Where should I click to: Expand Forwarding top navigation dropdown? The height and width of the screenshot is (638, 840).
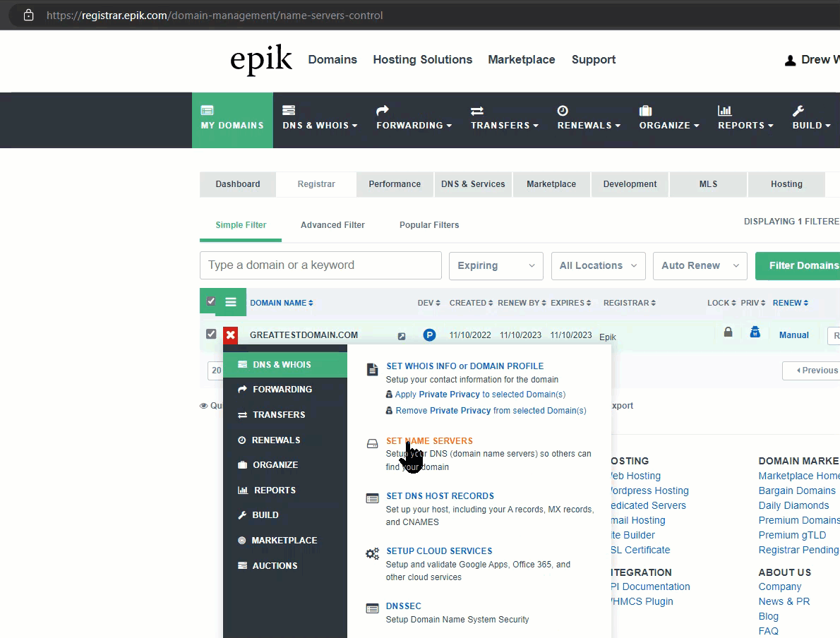click(414, 119)
